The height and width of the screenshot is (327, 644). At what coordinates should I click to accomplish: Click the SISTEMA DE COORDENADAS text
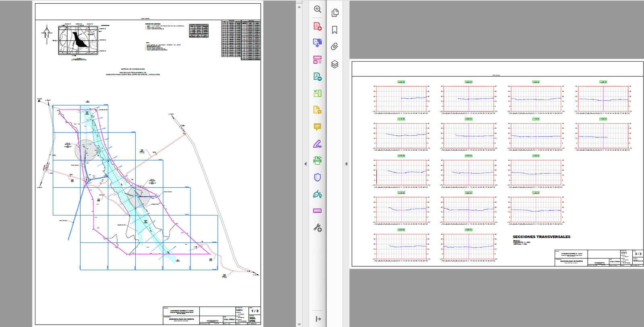click(133, 69)
